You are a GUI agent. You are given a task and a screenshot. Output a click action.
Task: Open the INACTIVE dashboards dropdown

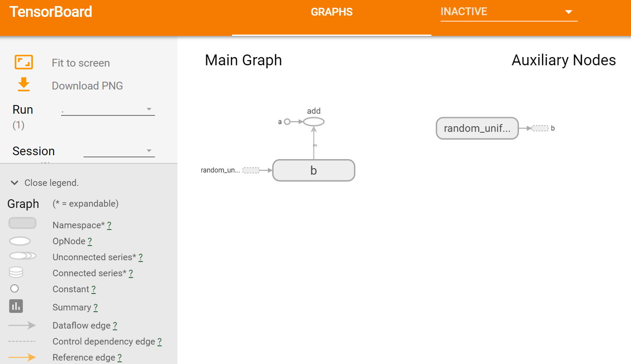click(x=509, y=12)
